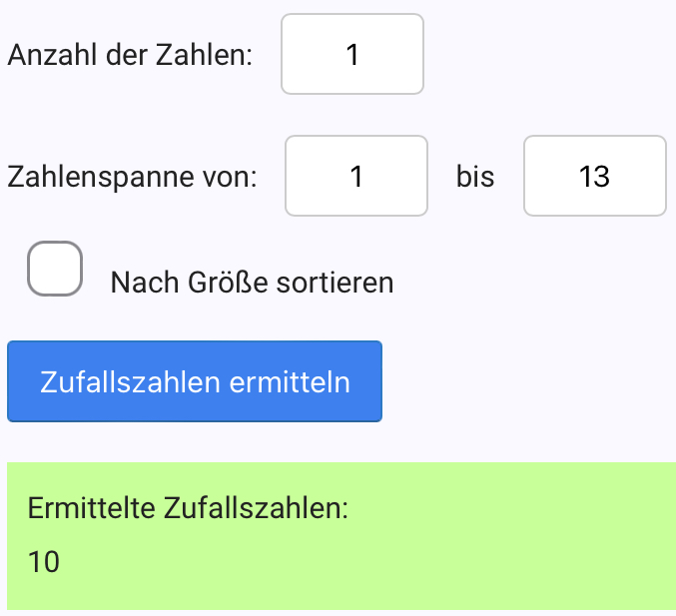Generate new random numbers with blue button
This screenshot has width=676, height=616.
pyautogui.click(x=195, y=381)
